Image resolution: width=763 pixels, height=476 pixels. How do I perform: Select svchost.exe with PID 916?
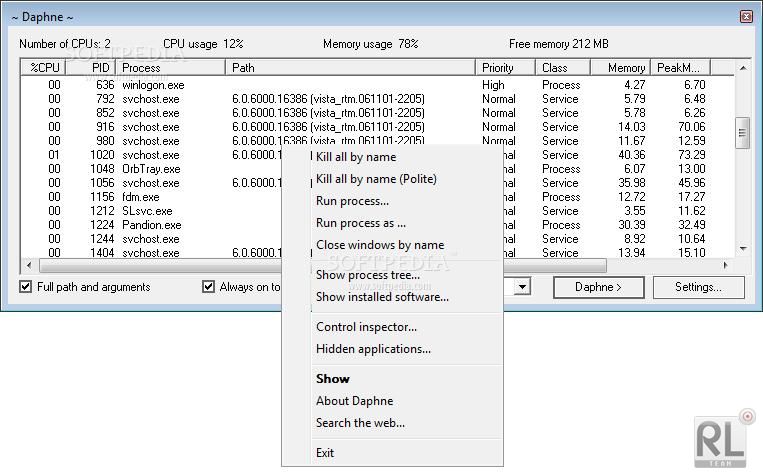pyautogui.click(x=377, y=127)
